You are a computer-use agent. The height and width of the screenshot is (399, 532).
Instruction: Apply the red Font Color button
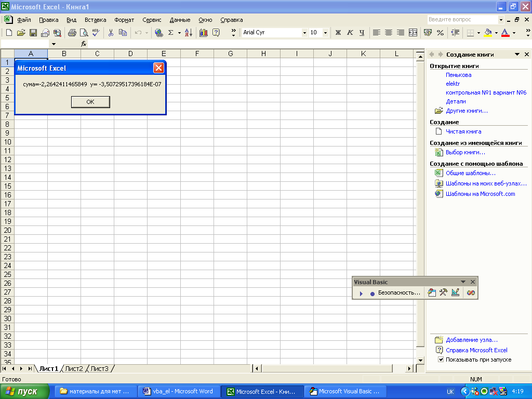506,33
